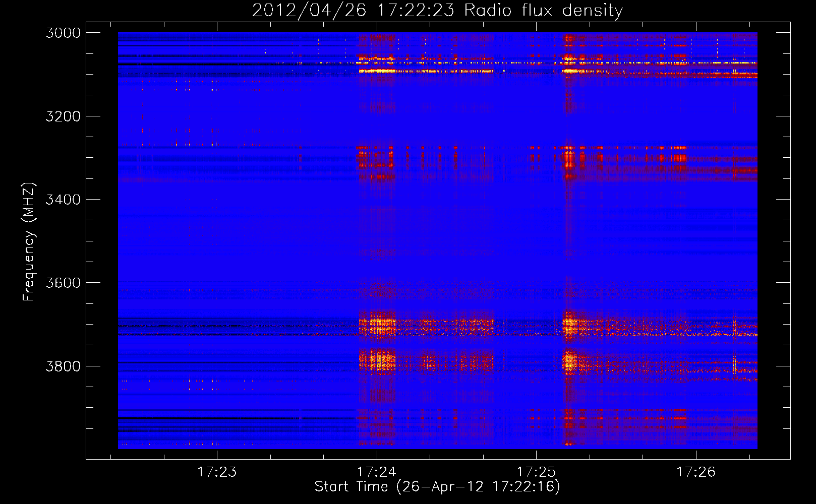Click the 17:26 time tick label
This screenshot has height=504, width=816.
click(x=696, y=472)
